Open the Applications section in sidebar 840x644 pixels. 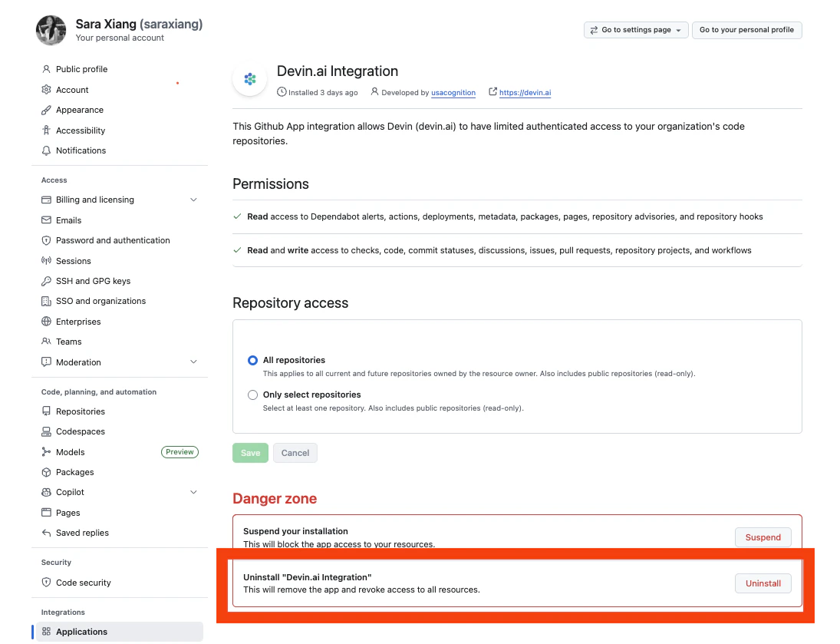(x=81, y=631)
